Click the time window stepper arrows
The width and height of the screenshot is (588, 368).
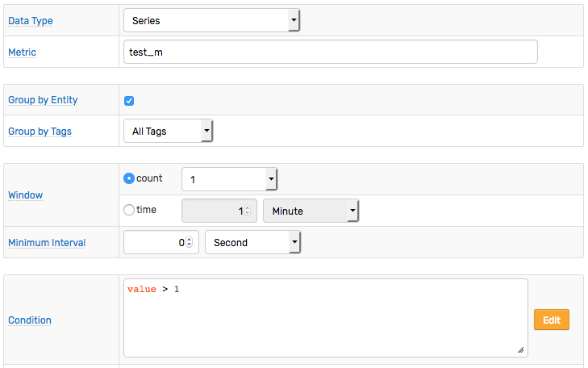tap(247, 211)
